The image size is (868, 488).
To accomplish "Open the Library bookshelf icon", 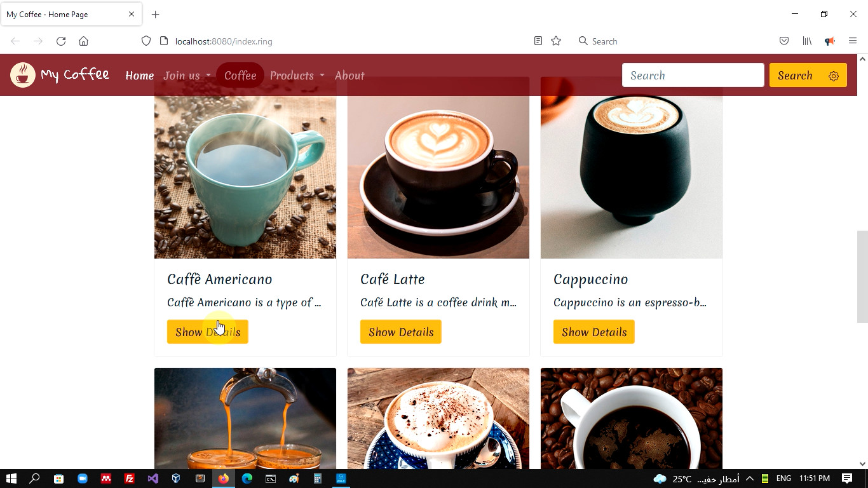I will coord(807,41).
